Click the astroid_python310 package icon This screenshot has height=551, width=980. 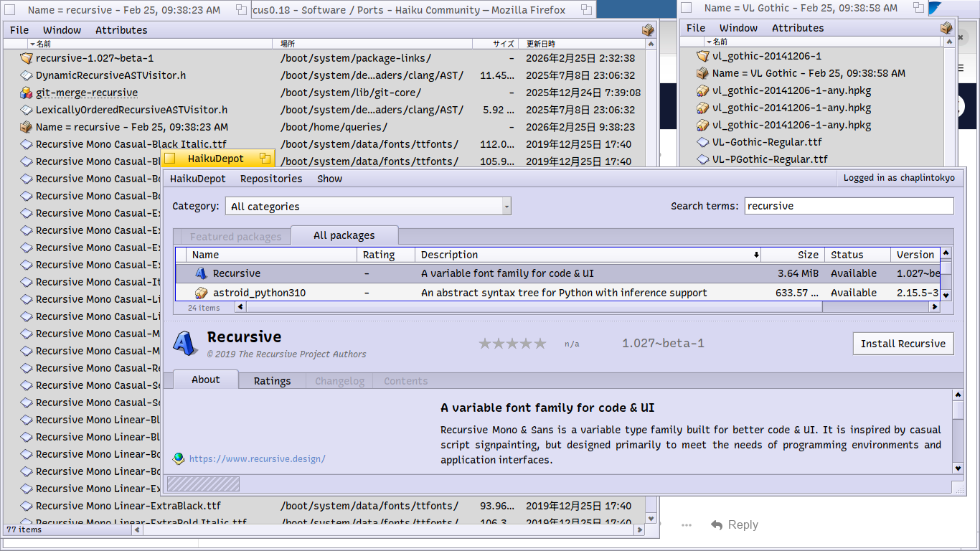(x=201, y=293)
